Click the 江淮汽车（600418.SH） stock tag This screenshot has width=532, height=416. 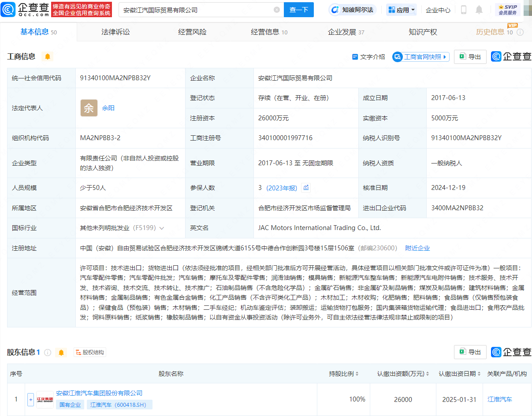click(x=119, y=405)
